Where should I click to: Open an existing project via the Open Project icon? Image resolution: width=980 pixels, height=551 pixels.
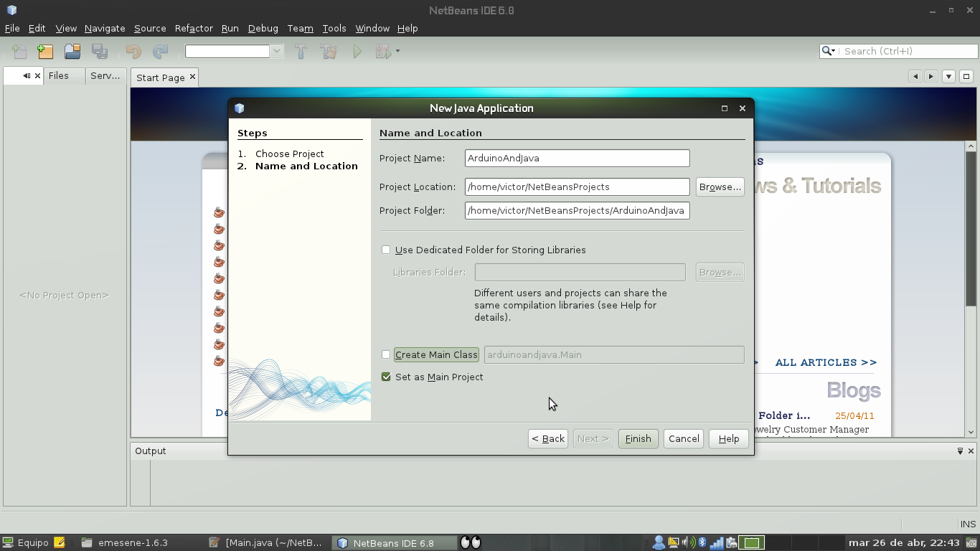click(72, 51)
